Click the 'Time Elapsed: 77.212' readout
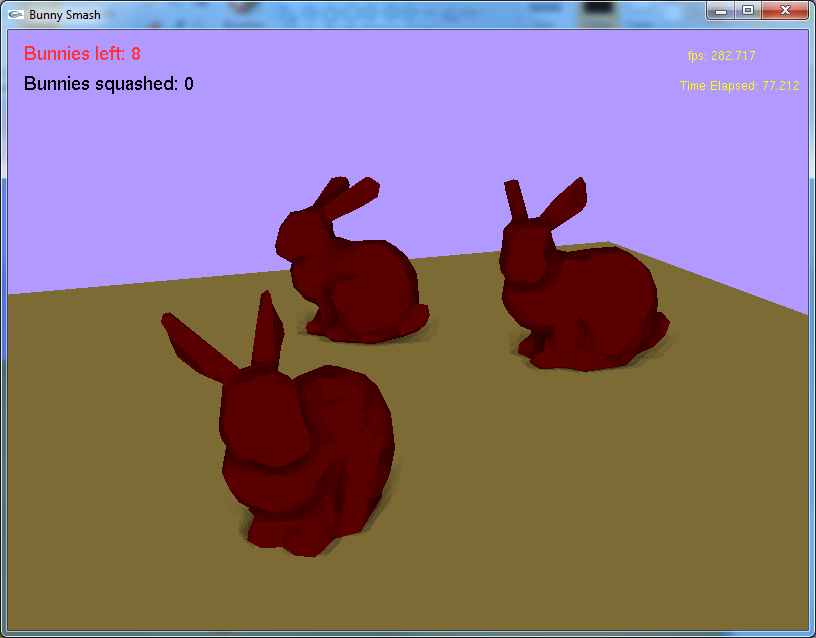The image size is (816, 638). [740, 86]
